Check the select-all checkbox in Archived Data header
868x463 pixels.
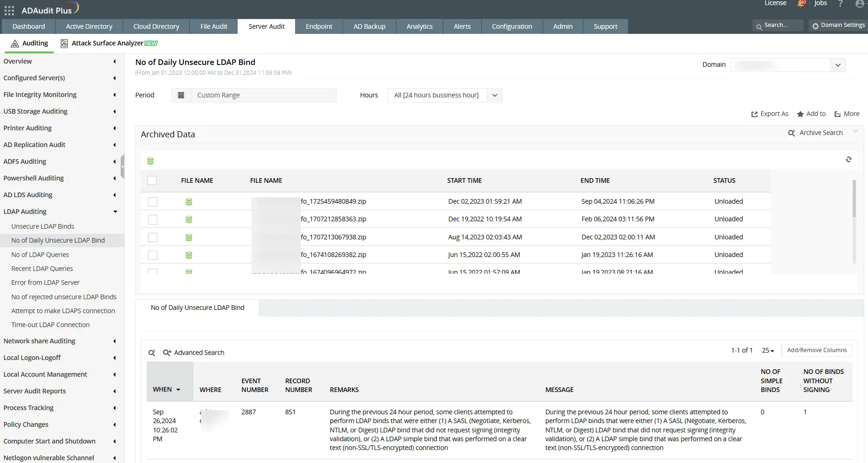tap(152, 180)
